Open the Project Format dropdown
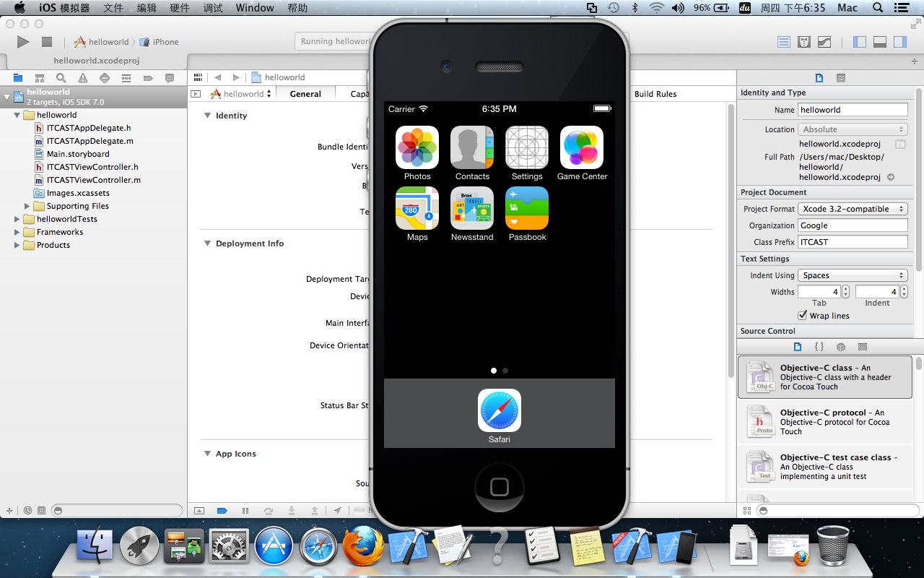924x578 pixels. coord(853,209)
